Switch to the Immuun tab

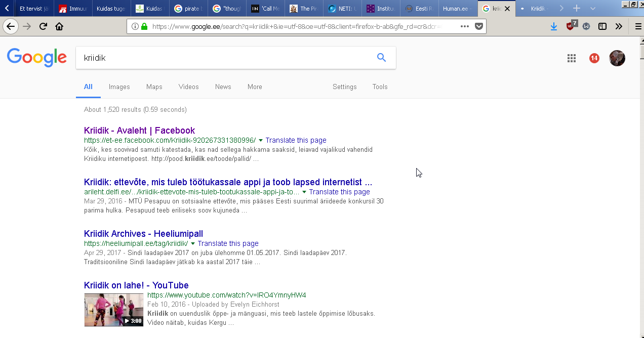point(73,9)
